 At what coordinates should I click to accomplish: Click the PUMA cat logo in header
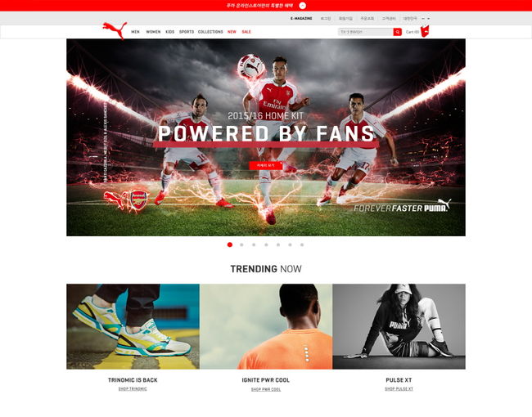115,30
